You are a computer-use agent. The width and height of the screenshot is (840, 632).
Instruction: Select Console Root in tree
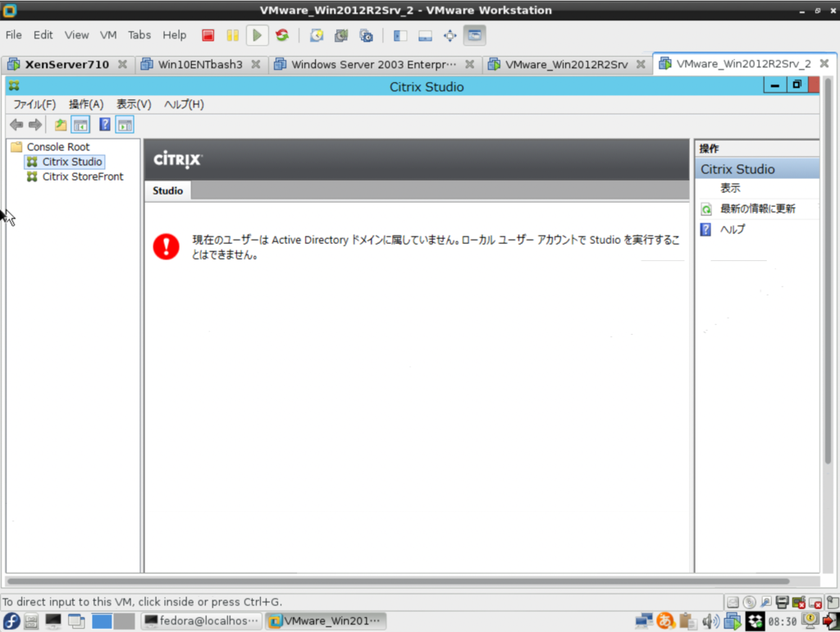58,147
